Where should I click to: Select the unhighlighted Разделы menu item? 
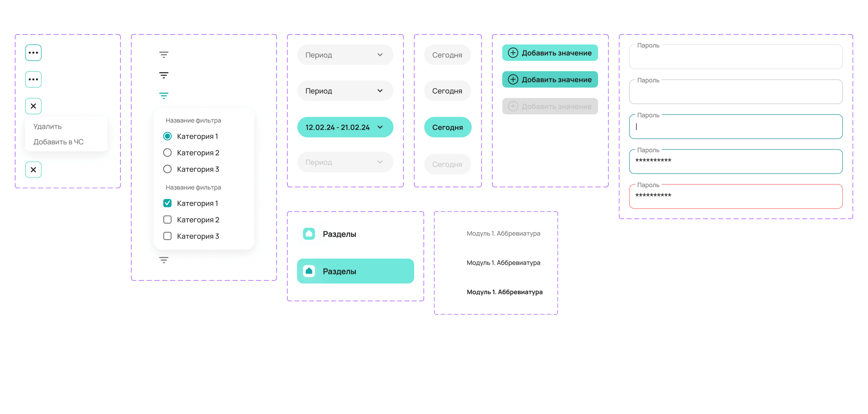pos(355,234)
